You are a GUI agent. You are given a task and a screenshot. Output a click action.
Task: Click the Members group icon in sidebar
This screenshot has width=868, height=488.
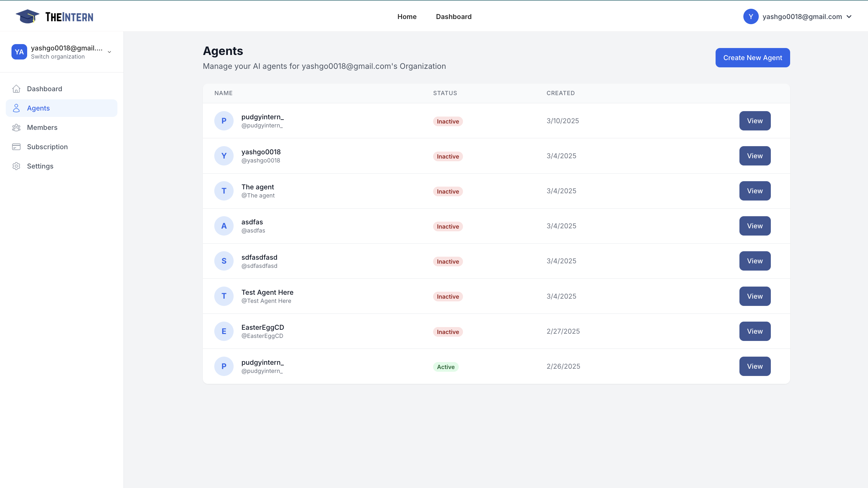(16, 127)
